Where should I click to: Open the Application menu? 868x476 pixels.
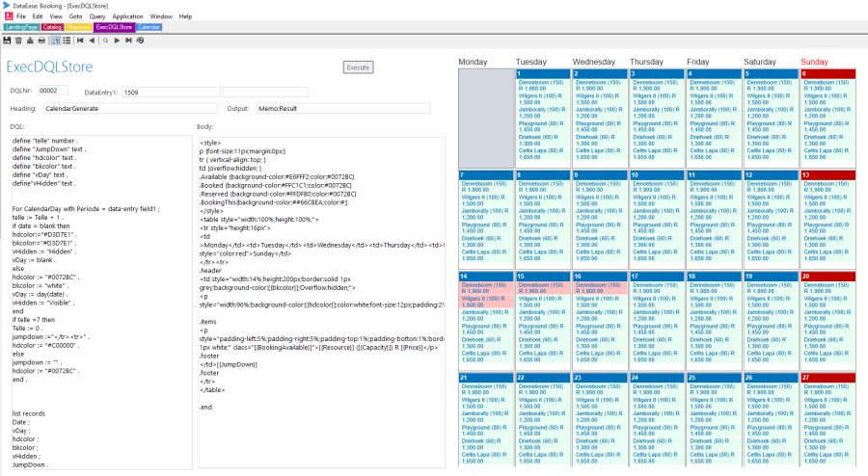pos(127,16)
